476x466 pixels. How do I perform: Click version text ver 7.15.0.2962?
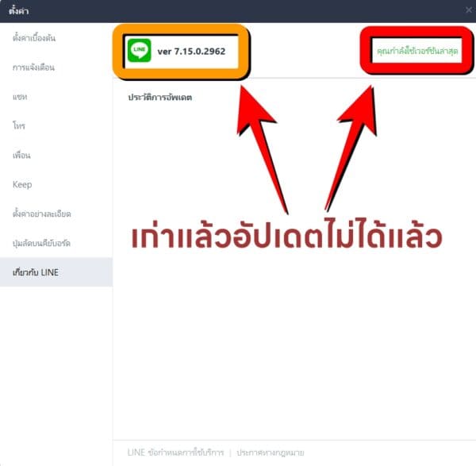point(191,52)
